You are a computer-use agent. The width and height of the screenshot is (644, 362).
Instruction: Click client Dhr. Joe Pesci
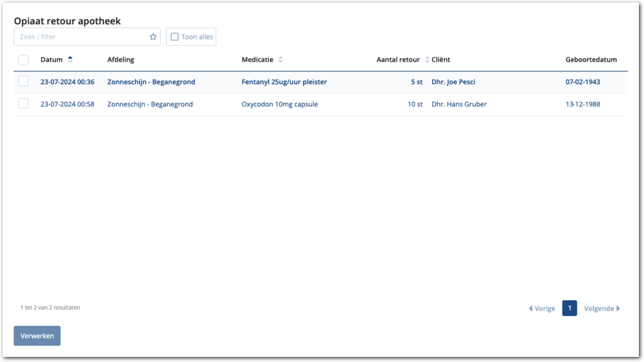(453, 82)
